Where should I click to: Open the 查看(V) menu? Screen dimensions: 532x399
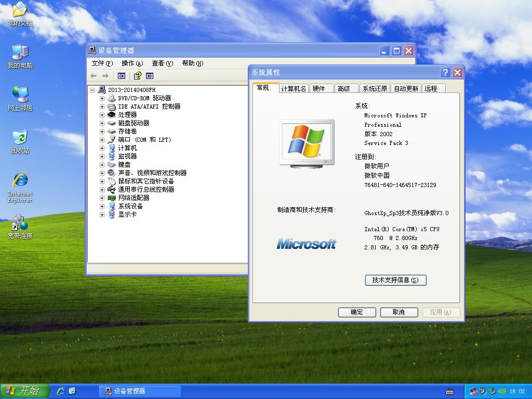pyautogui.click(x=163, y=63)
